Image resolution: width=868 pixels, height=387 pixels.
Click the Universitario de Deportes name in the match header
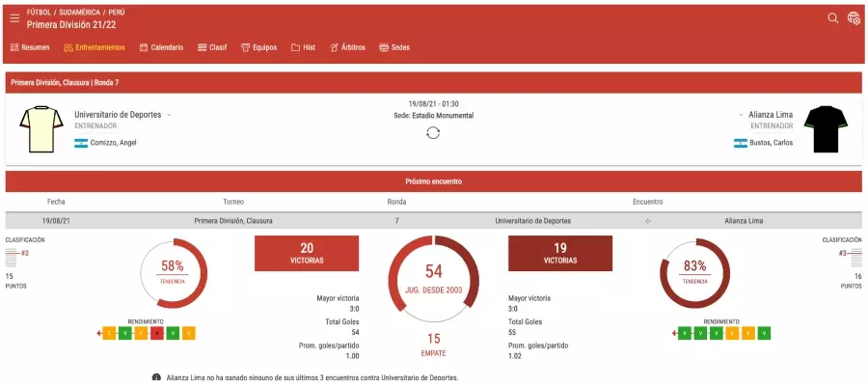[118, 115]
